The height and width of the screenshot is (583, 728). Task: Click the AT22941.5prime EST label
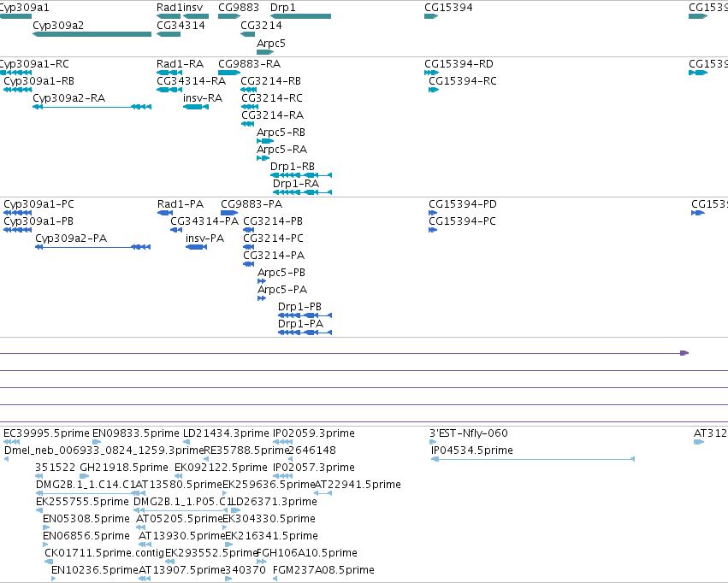pyautogui.click(x=358, y=484)
